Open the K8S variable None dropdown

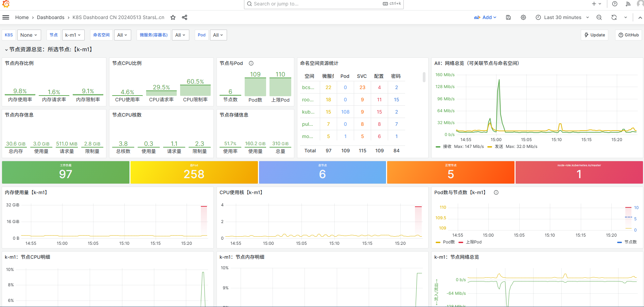click(29, 35)
